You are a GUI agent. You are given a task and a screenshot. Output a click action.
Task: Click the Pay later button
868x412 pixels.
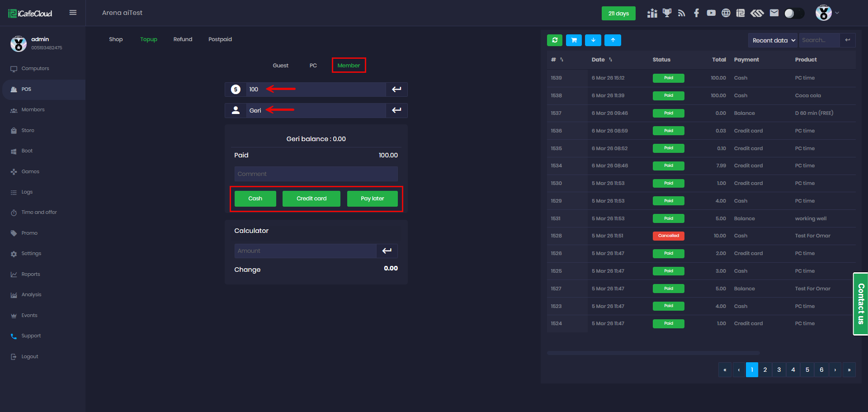(372, 199)
